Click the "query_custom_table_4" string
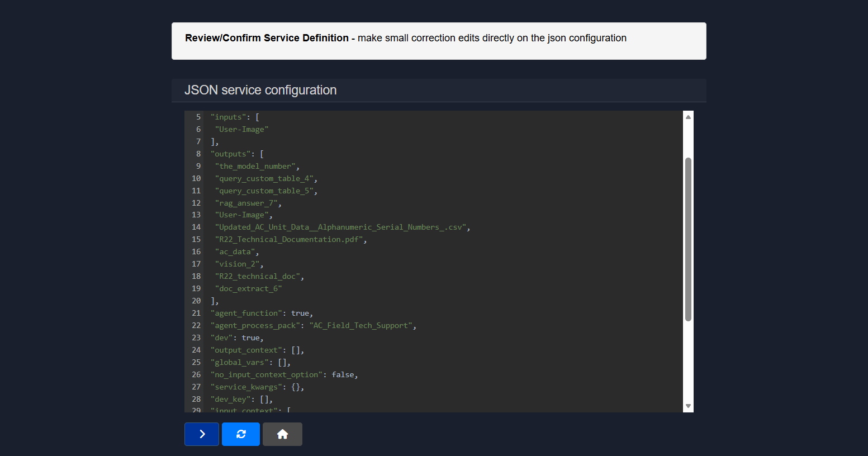Viewport: 868px width, 456px height. click(264, 179)
